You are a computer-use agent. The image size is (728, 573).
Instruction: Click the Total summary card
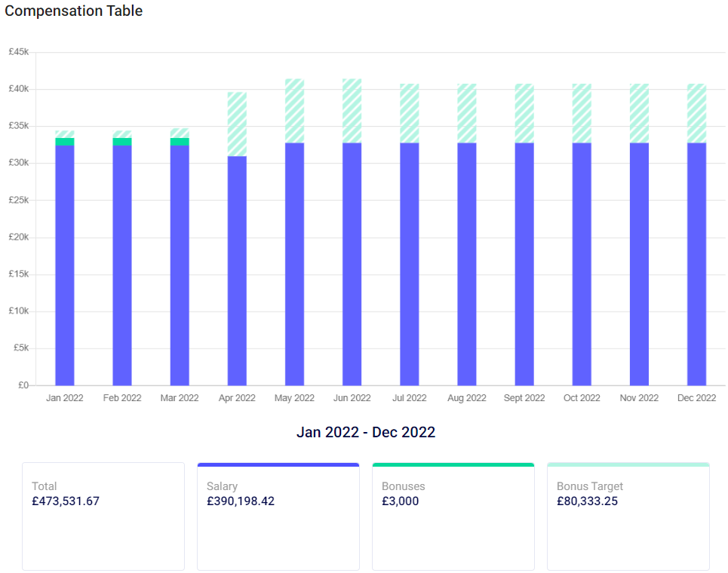click(103, 516)
